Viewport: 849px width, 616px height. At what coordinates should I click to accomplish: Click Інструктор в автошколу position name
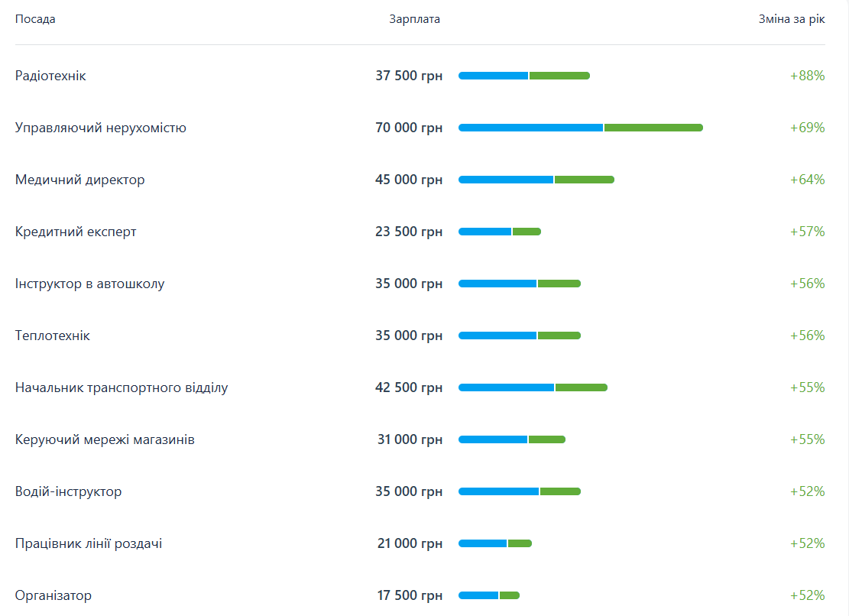pyautogui.click(x=90, y=284)
